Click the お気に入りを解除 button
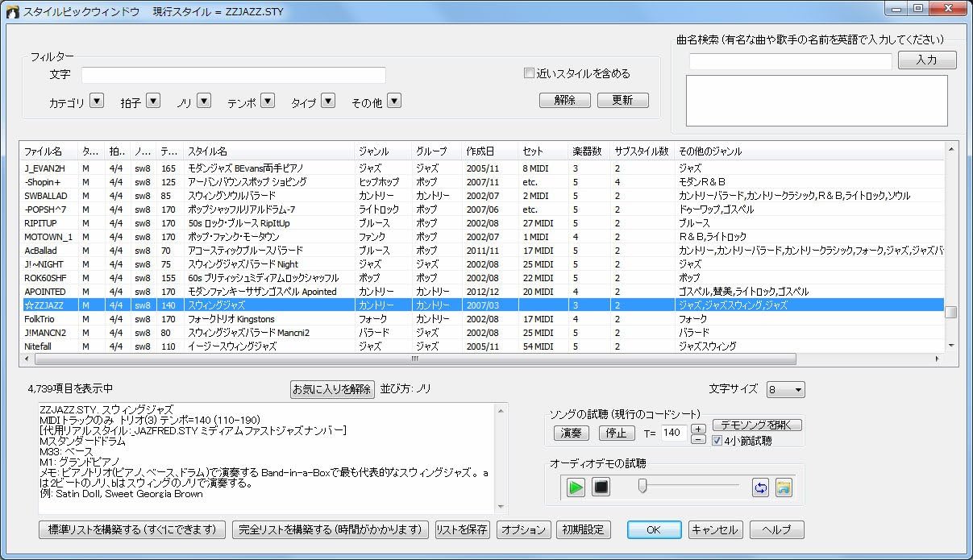This screenshot has width=973, height=560. coord(332,389)
